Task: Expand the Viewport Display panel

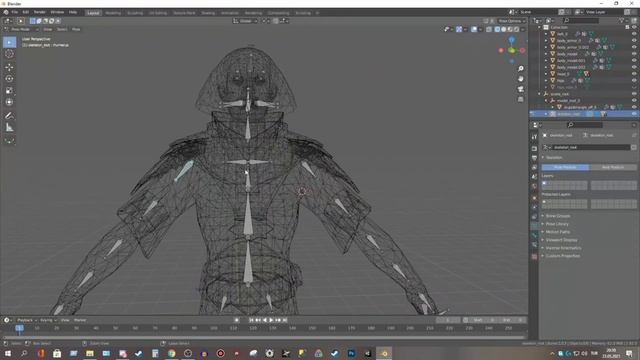Action: (x=561, y=240)
